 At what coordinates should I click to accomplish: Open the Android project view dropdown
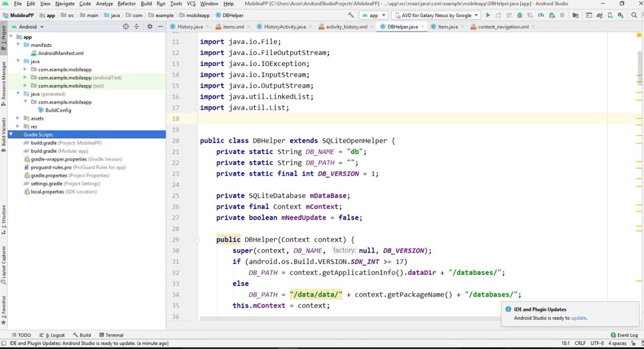tap(28, 26)
